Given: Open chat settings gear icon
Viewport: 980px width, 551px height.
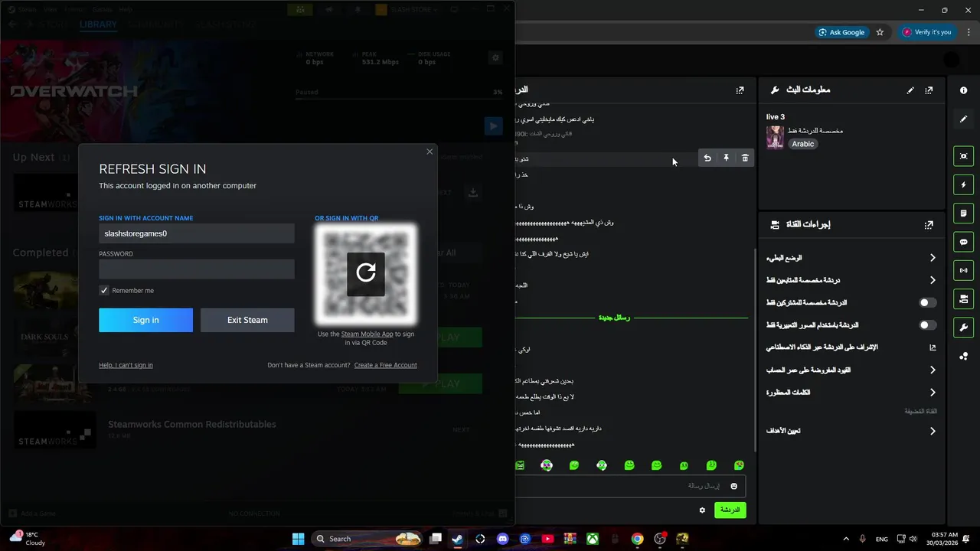Looking at the screenshot, I should click(702, 510).
